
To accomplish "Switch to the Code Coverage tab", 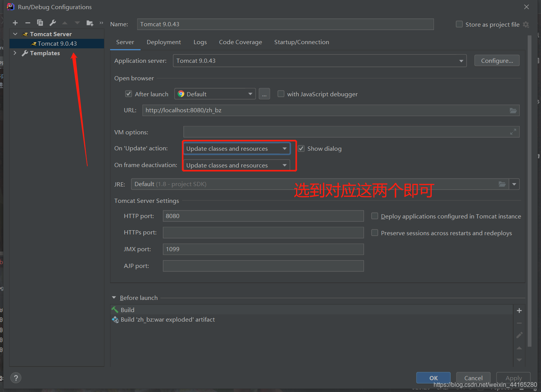I will point(240,42).
